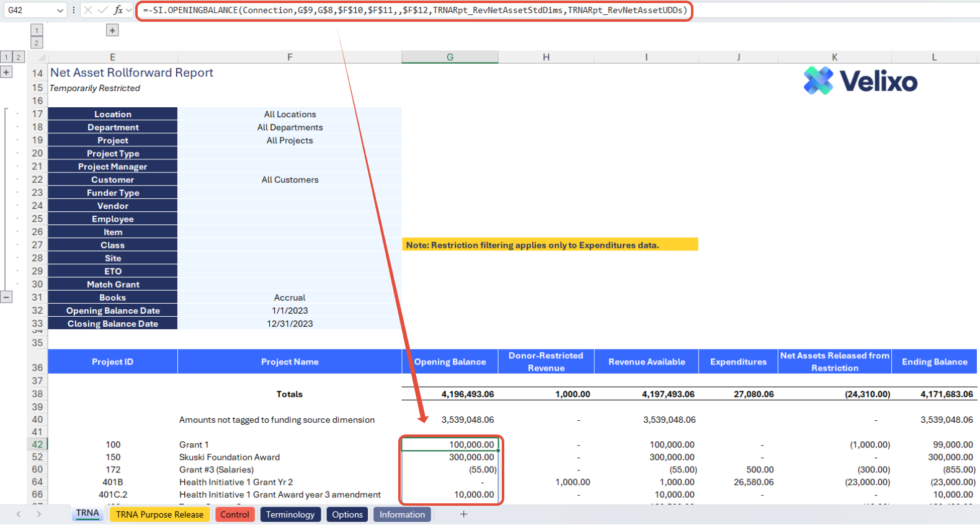The width and height of the screenshot is (980, 525).
Task: Expand column group with plus button above
Action: (x=112, y=30)
